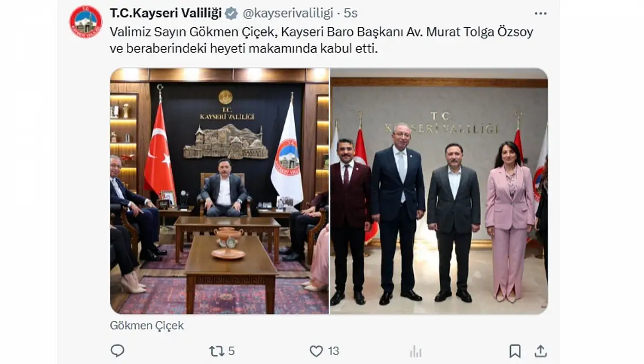The height and width of the screenshot is (364, 644).
Task: Open the tweet's 5s timestamp
Action: point(351,13)
